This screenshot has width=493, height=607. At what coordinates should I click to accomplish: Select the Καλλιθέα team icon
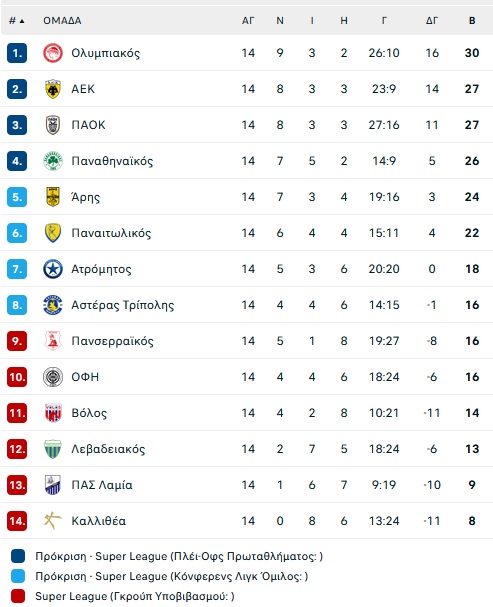(53, 521)
